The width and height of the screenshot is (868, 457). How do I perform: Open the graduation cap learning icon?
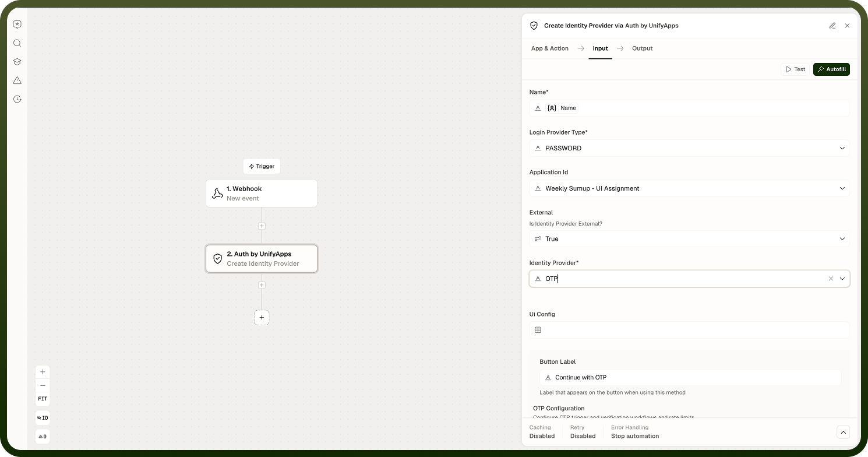click(17, 62)
